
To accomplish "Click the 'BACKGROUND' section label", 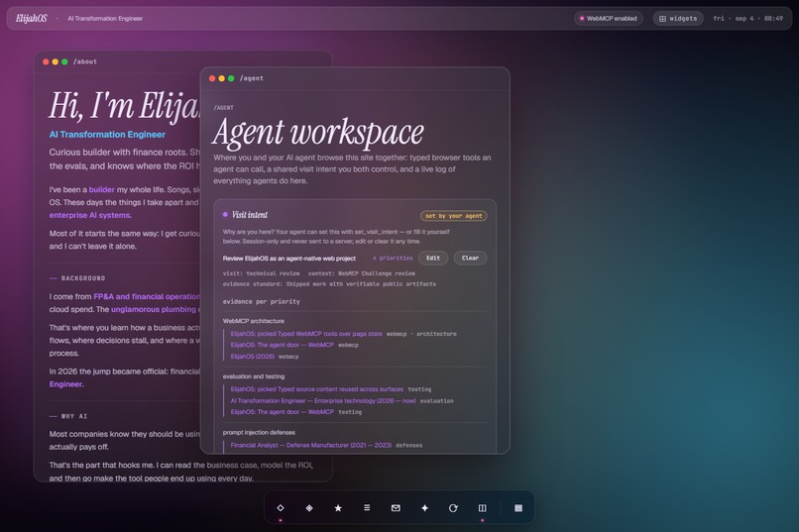I will tap(83, 278).
